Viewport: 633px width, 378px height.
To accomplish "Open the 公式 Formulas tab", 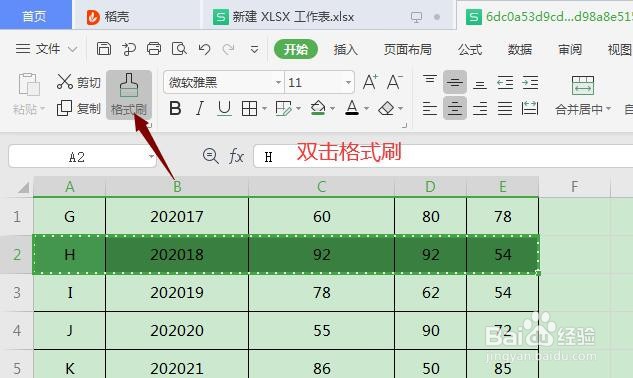I will pos(470,49).
